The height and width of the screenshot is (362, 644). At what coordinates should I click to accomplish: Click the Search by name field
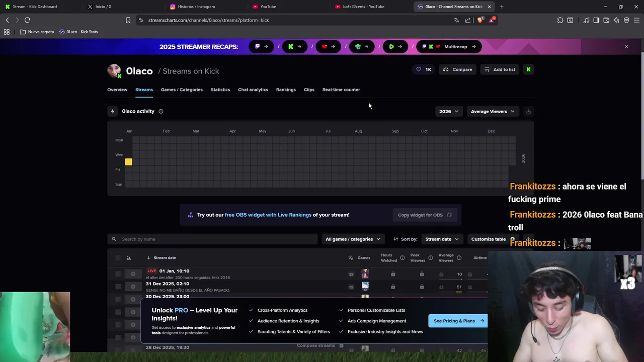coord(212,239)
